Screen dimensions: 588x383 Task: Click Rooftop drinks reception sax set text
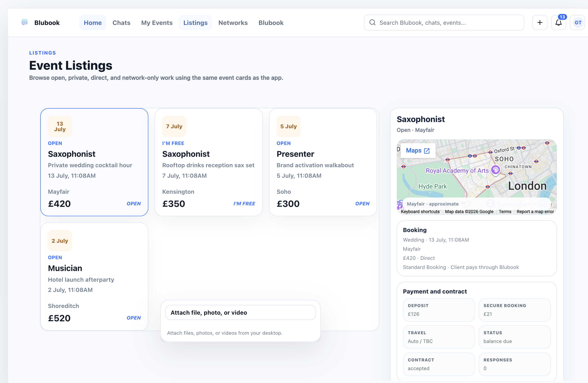208,165
